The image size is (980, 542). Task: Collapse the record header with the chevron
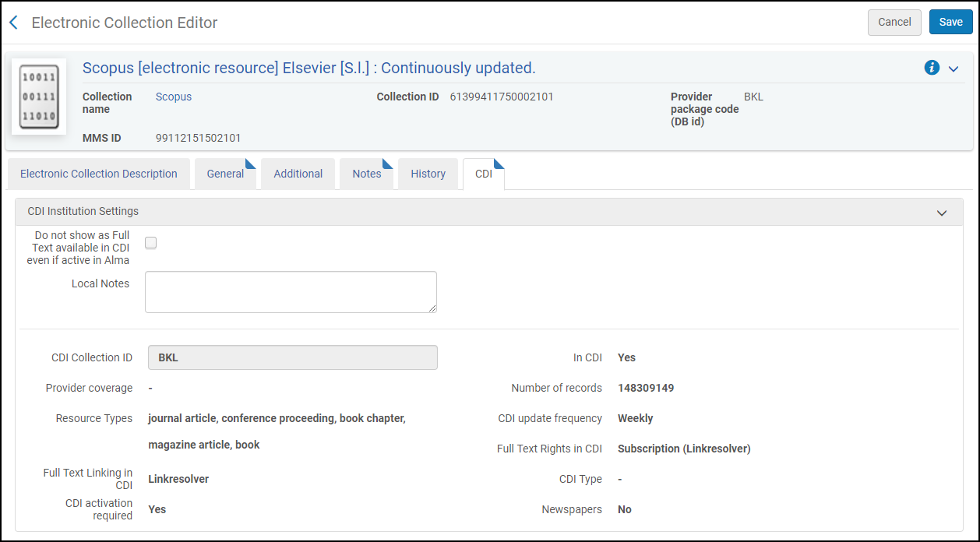tap(954, 69)
